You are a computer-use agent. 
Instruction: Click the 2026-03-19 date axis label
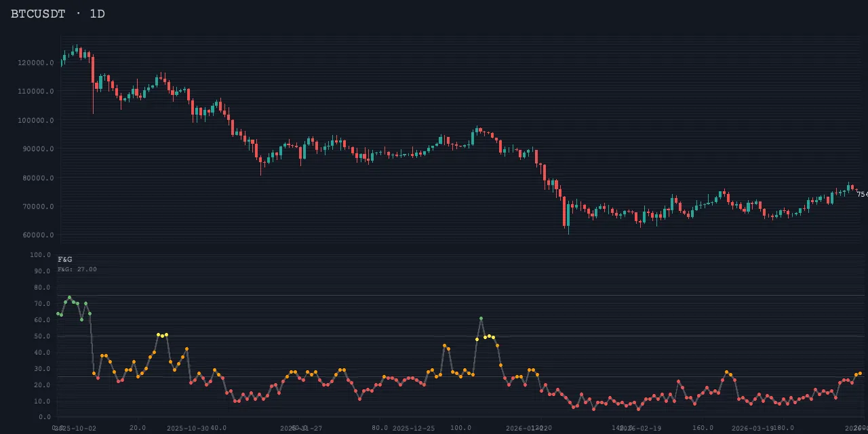tap(753, 429)
